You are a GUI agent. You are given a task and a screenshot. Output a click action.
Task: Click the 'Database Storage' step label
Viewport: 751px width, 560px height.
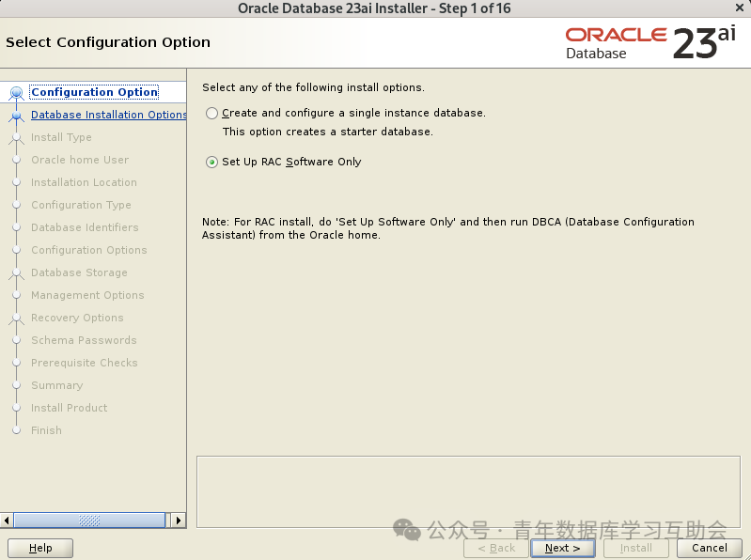pos(79,272)
